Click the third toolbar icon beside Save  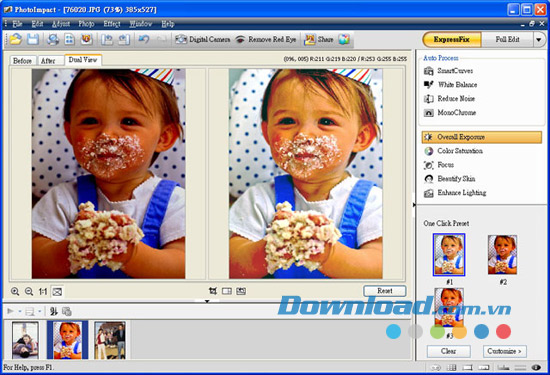pos(53,39)
